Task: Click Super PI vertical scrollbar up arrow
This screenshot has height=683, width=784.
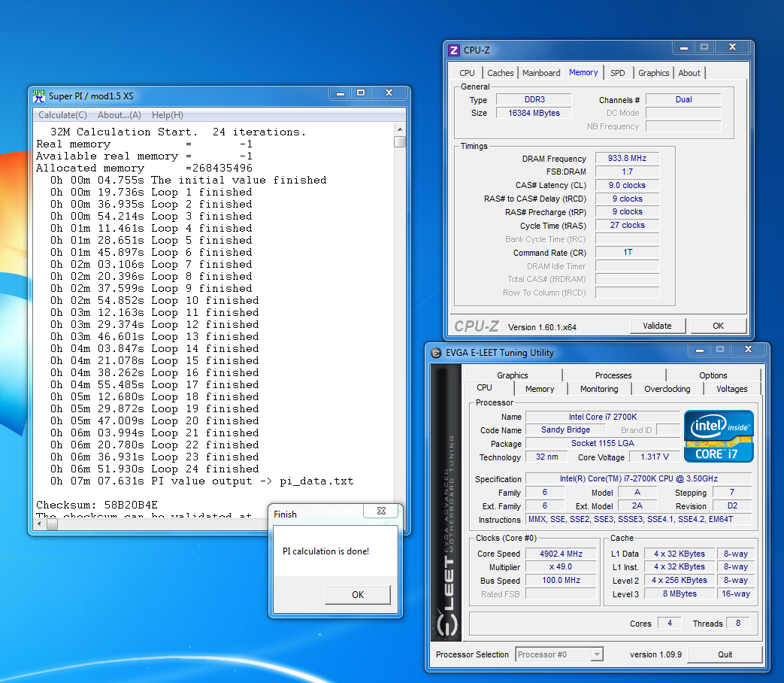Action: pyautogui.click(x=399, y=129)
